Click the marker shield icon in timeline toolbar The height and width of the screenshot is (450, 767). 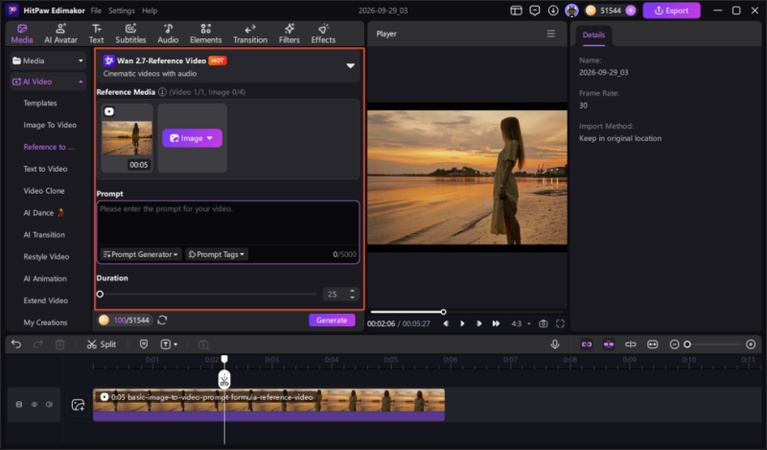143,344
